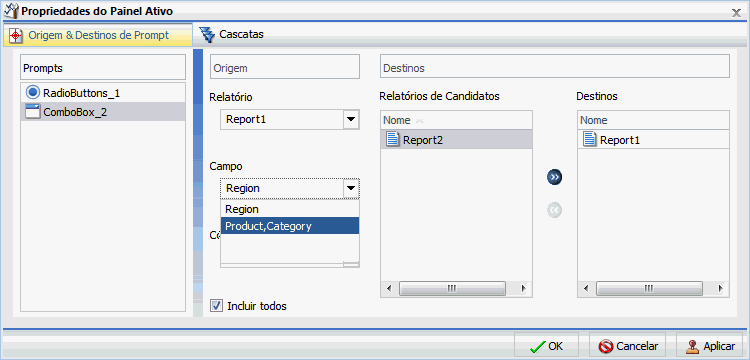The height and width of the screenshot is (360, 750).
Task: Click the Cancelar button
Action: click(x=627, y=346)
